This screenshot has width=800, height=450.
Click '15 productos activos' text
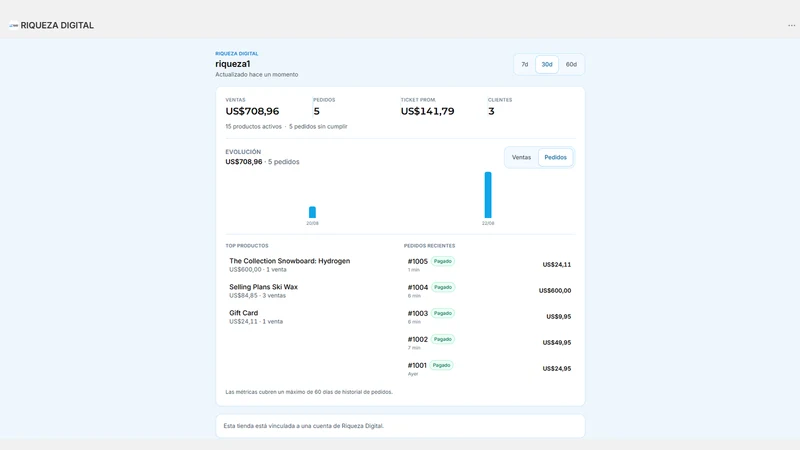(254, 127)
